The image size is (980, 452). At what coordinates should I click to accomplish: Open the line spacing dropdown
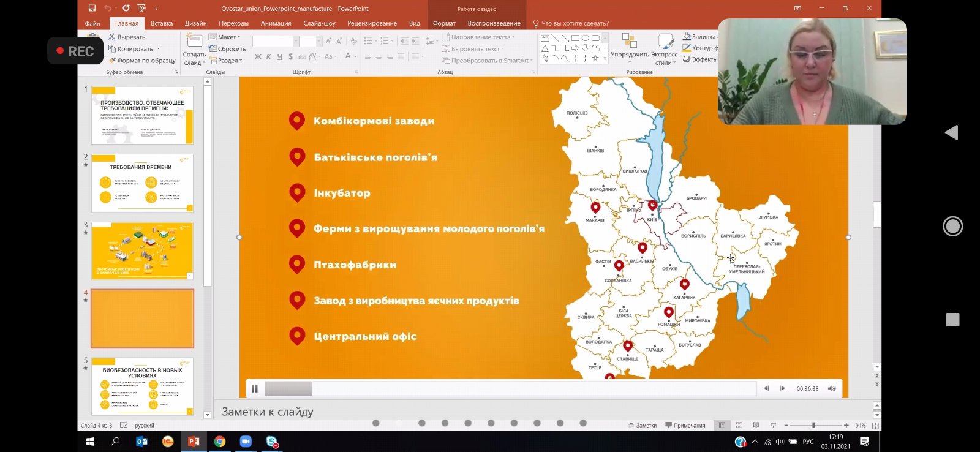[x=431, y=41]
